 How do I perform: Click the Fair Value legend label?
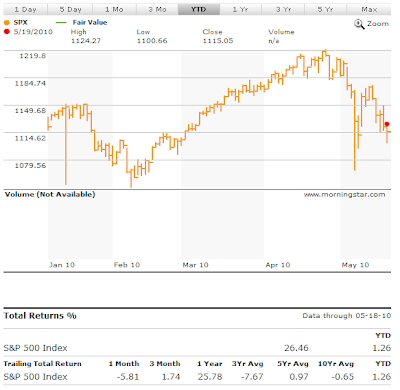90,22
